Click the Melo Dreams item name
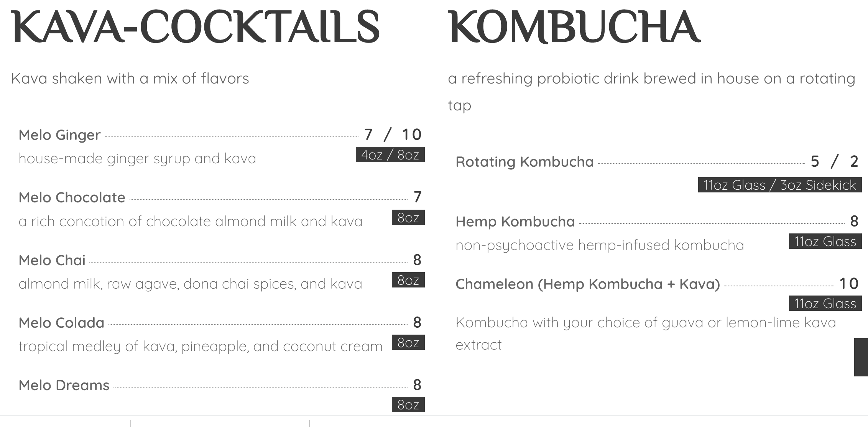This screenshot has height=427, width=868. pyautogui.click(x=64, y=385)
